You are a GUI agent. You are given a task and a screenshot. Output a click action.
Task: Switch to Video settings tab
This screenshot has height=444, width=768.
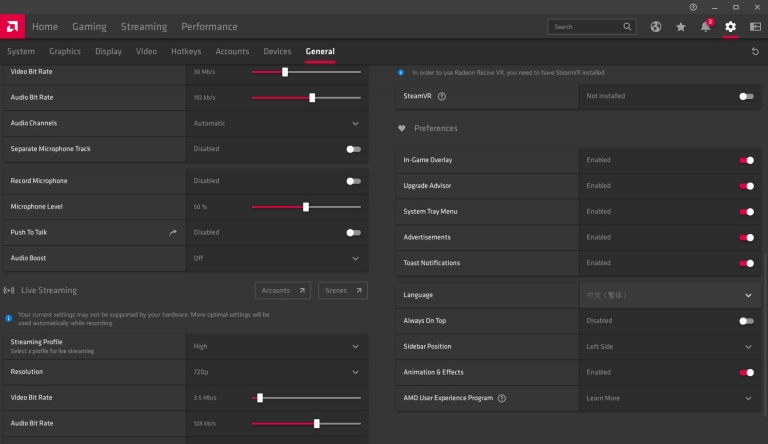tap(146, 51)
